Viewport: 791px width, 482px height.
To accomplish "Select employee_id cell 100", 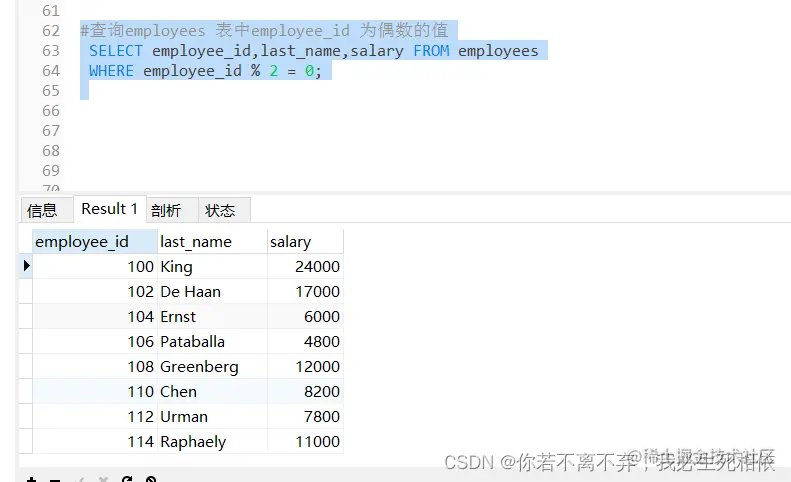I will tap(95, 266).
